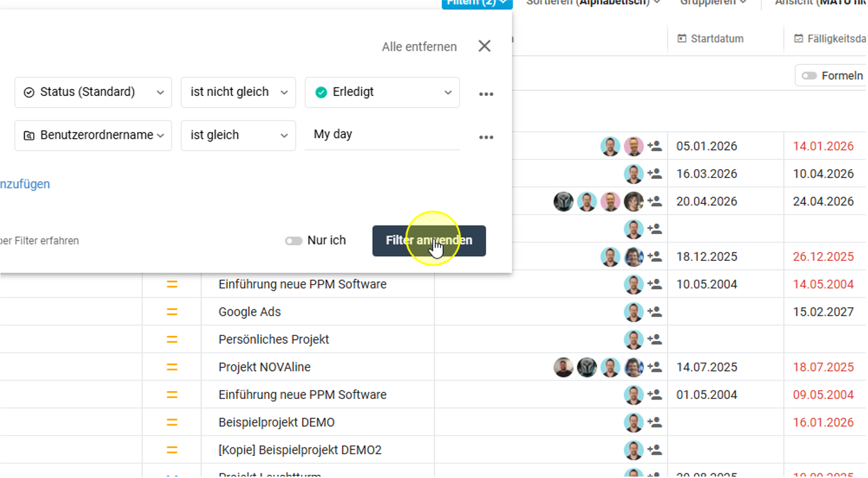Click the 'My day' filter value field
This screenshot has height=478, width=868.
382,135
